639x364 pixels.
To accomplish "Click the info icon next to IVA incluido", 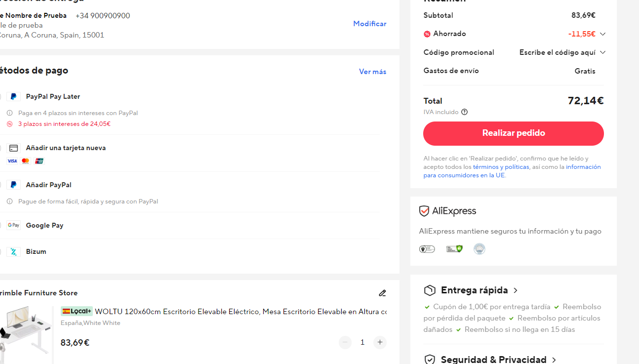I will 464,112.
